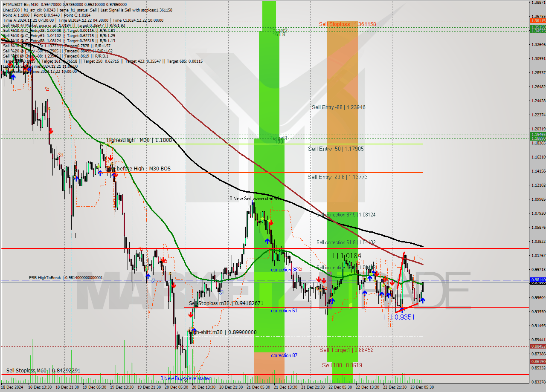Click the '22 Dec 21:30' time axis label
546x392 pixels.
point(395,387)
